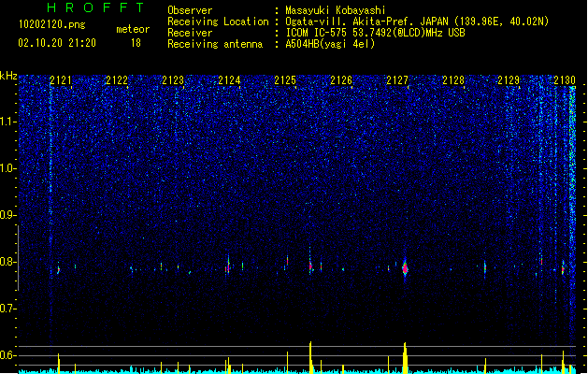Click the tall yellow intensity peak below 2127
Viewport: 588px width, 374px height.
coord(405,358)
